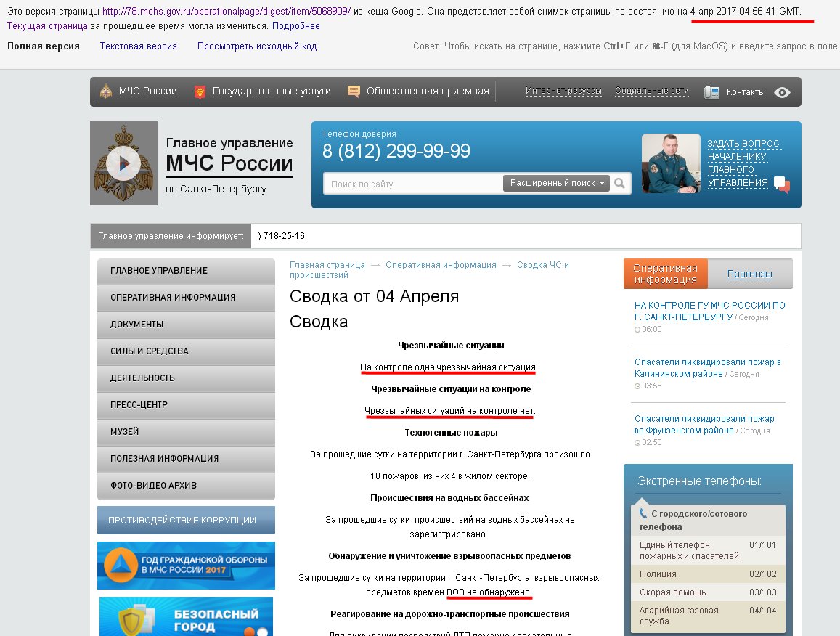Open СИЛЫ И СРЕДСТВА sidebar menu
This screenshot has height=636, width=840.
[186, 351]
